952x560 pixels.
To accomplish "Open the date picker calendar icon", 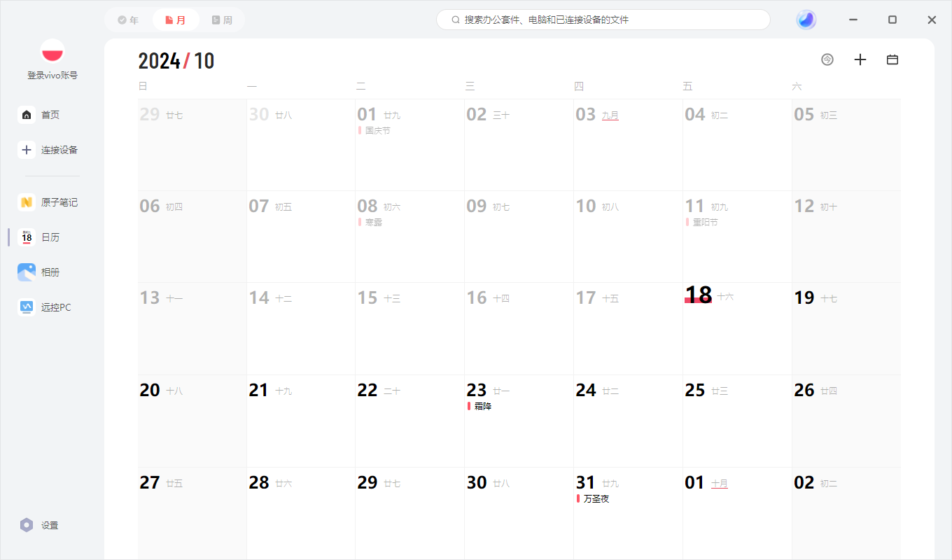I will point(892,59).
